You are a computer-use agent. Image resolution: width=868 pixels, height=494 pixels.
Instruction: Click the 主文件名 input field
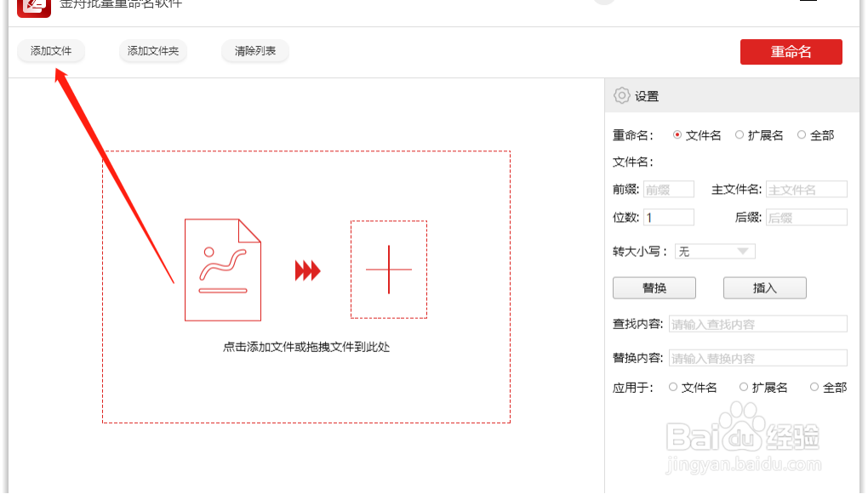tap(806, 189)
